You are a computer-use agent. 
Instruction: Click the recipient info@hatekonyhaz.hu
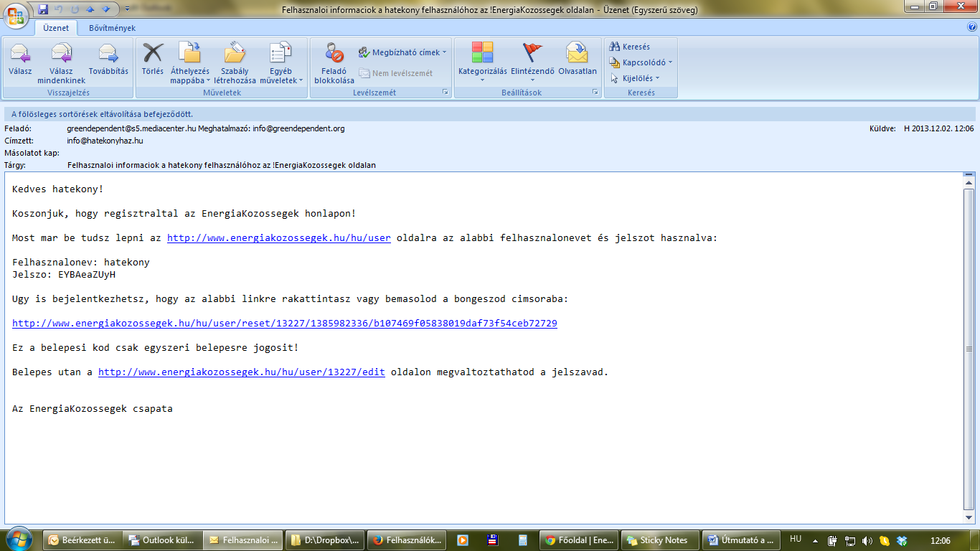(x=105, y=141)
